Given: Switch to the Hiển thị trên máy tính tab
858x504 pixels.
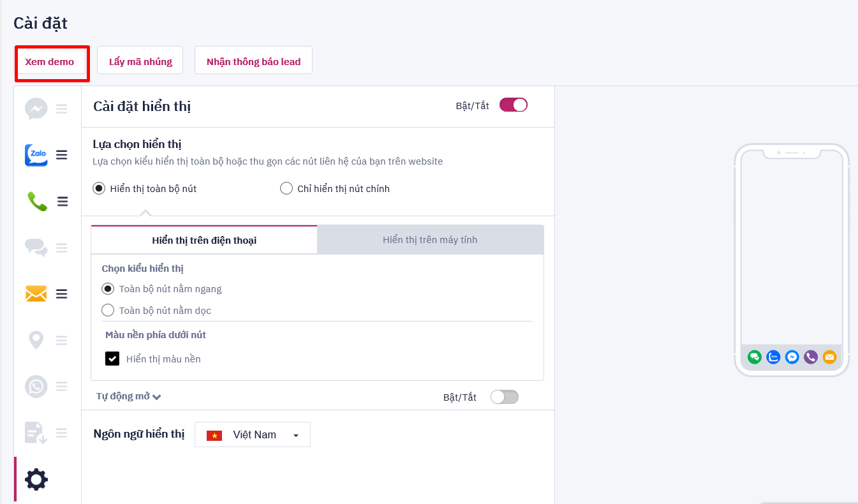Looking at the screenshot, I should 430,239.
